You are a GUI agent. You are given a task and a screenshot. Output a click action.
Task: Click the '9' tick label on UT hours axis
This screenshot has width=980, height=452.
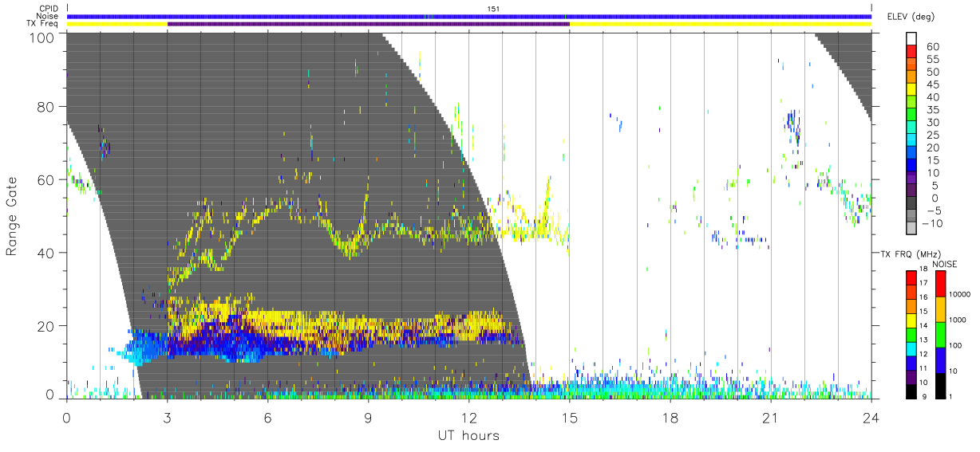pyautogui.click(x=368, y=416)
